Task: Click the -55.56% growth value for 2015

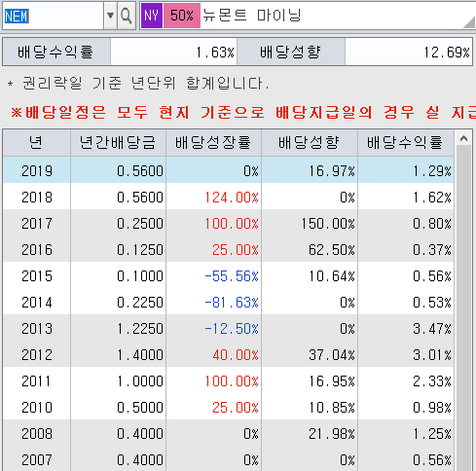Action: (232, 276)
